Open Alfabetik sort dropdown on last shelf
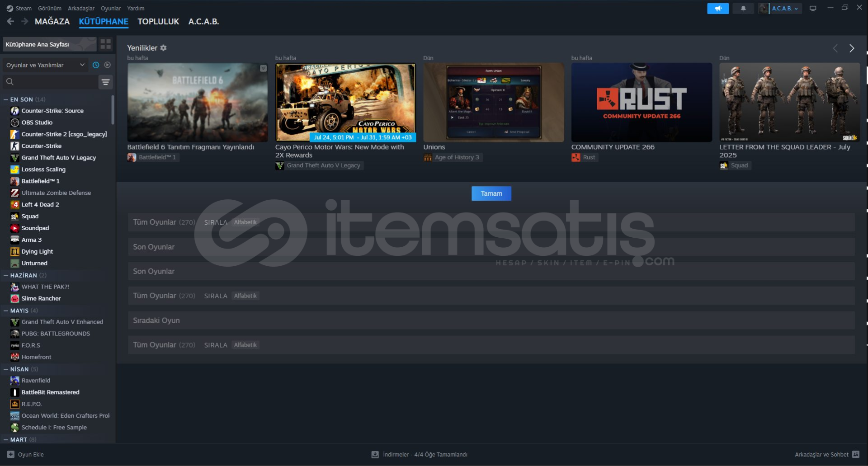The image size is (868, 466). [245, 345]
